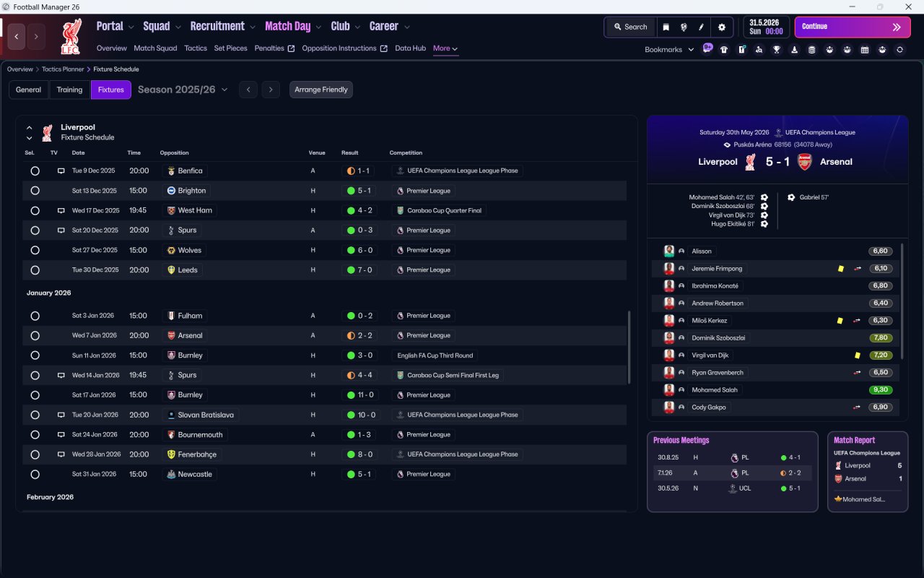Click Mohamed Salah's goal ball icon

tap(764, 197)
